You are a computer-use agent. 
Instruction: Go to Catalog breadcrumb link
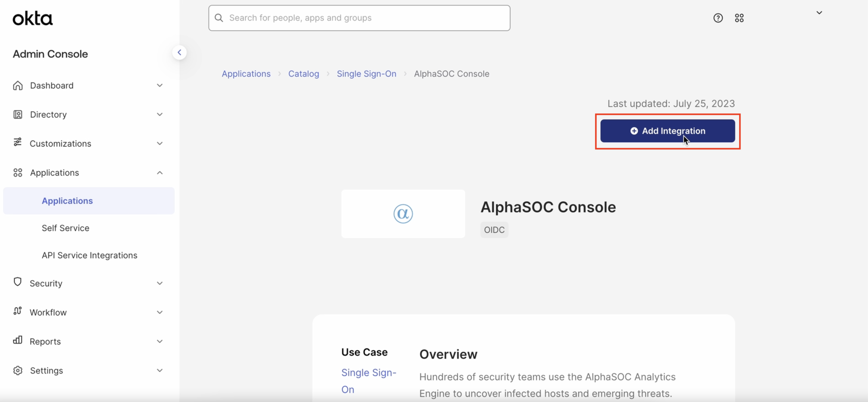(x=303, y=74)
